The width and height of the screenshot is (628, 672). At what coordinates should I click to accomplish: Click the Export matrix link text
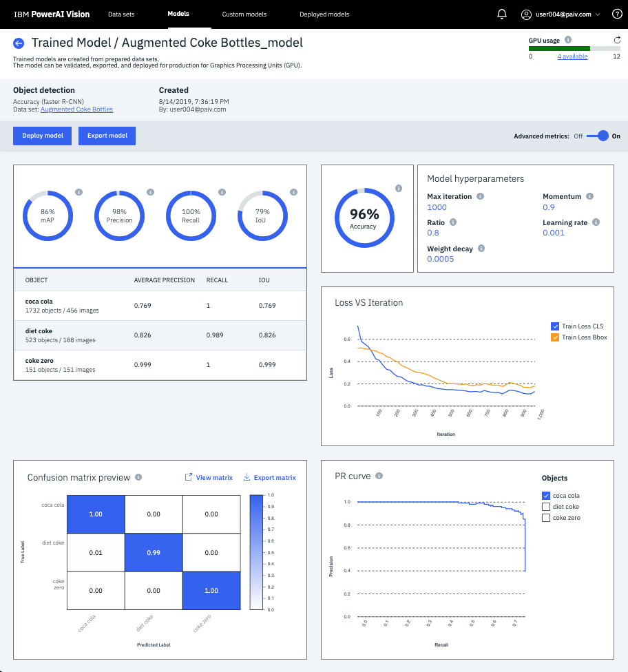(x=275, y=477)
